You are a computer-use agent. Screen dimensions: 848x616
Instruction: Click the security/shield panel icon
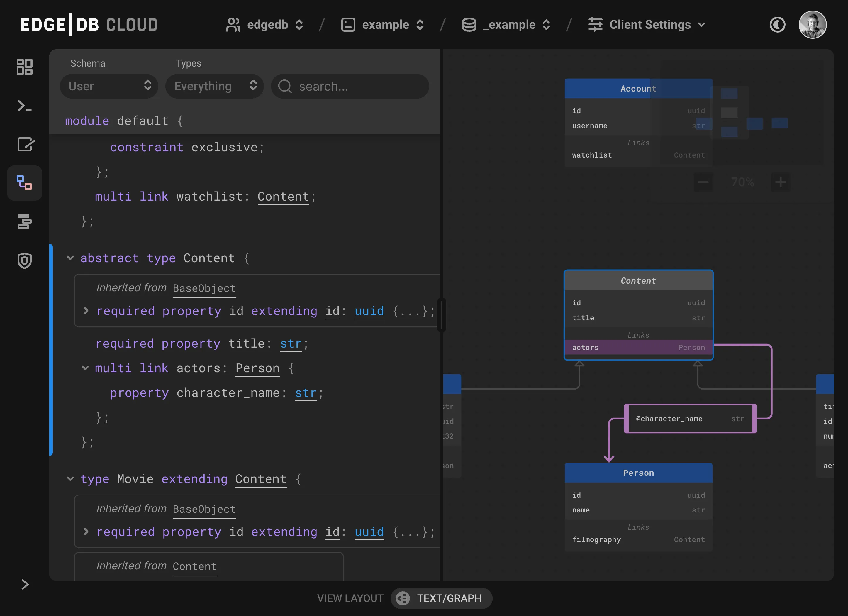(24, 260)
